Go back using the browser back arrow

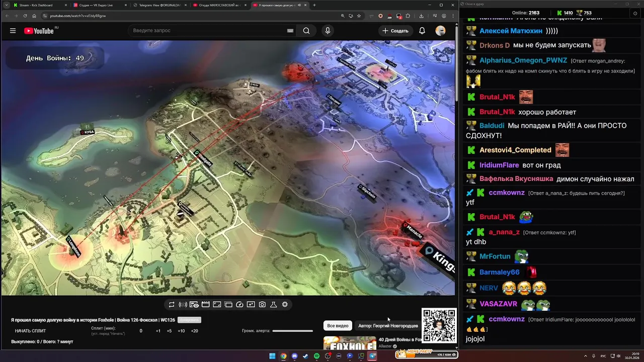7,16
